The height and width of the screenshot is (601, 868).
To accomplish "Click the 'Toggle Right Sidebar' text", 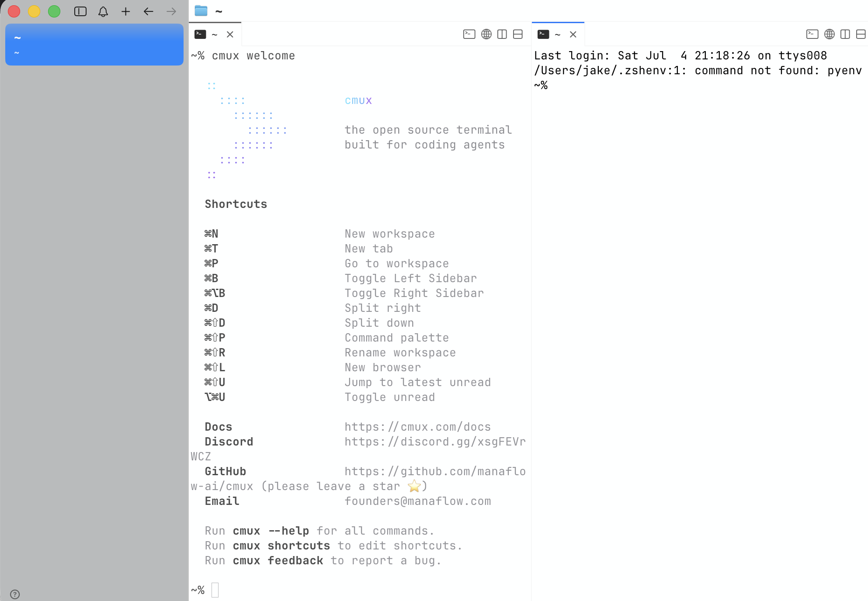I will pyautogui.click(x=414, y=293).
